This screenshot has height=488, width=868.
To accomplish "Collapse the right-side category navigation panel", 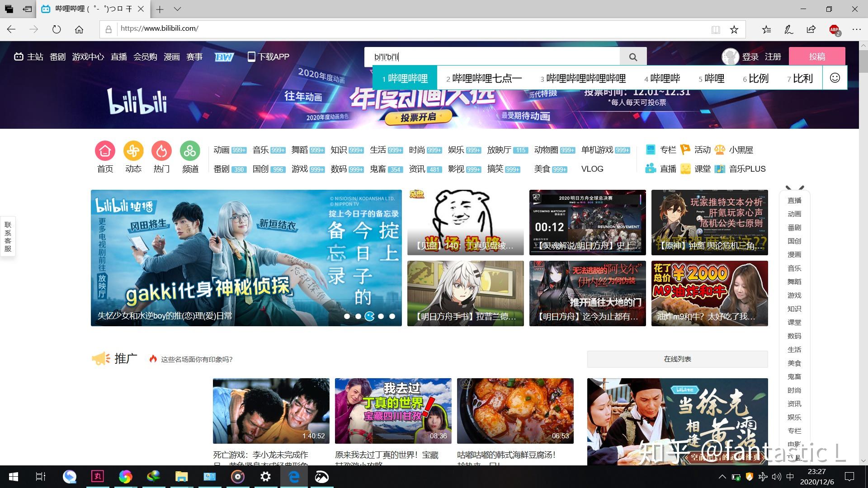I will (x=795, y=188).
